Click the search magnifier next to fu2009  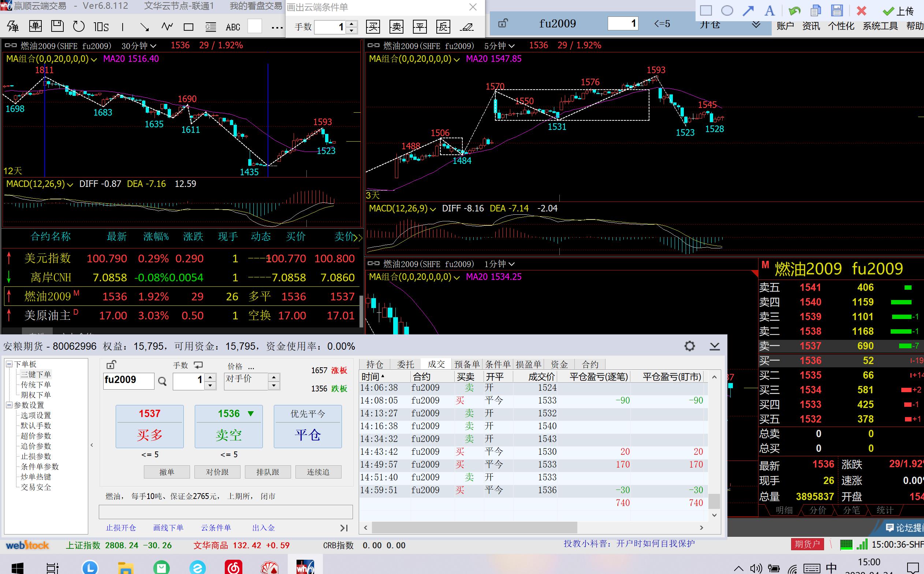[x=162, y=382]
